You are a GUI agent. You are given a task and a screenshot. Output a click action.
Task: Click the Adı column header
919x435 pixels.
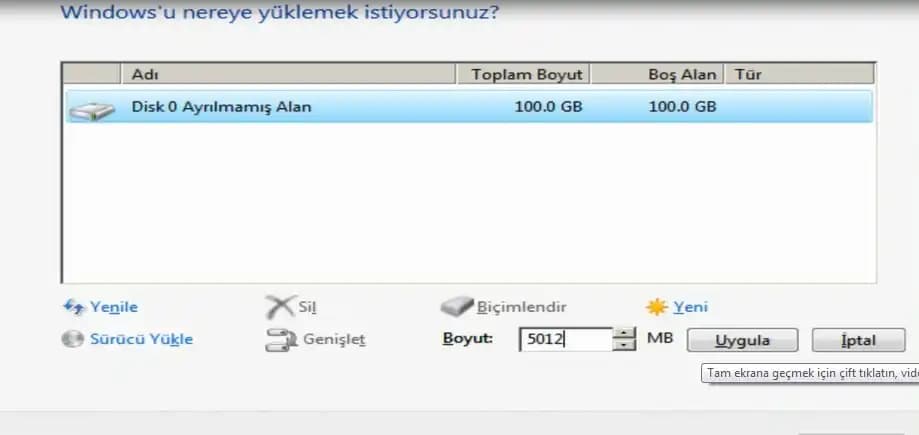tap(288, 74)
